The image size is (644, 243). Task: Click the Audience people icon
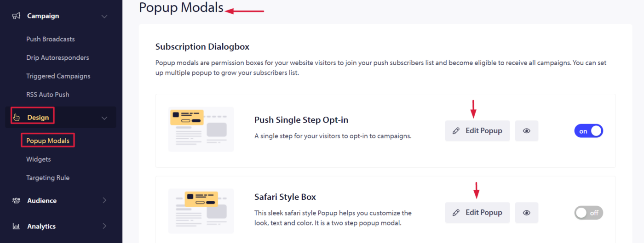[16, 201]
